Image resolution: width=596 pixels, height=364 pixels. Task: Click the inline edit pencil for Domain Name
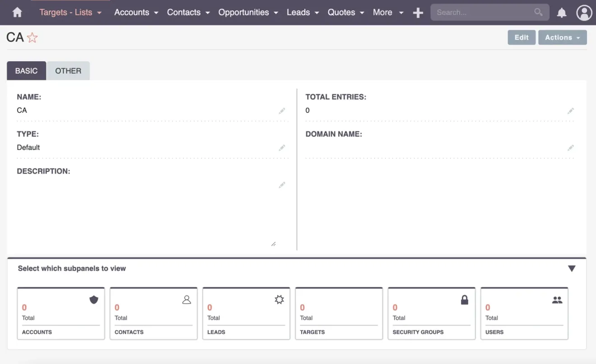tap(570, 147)
